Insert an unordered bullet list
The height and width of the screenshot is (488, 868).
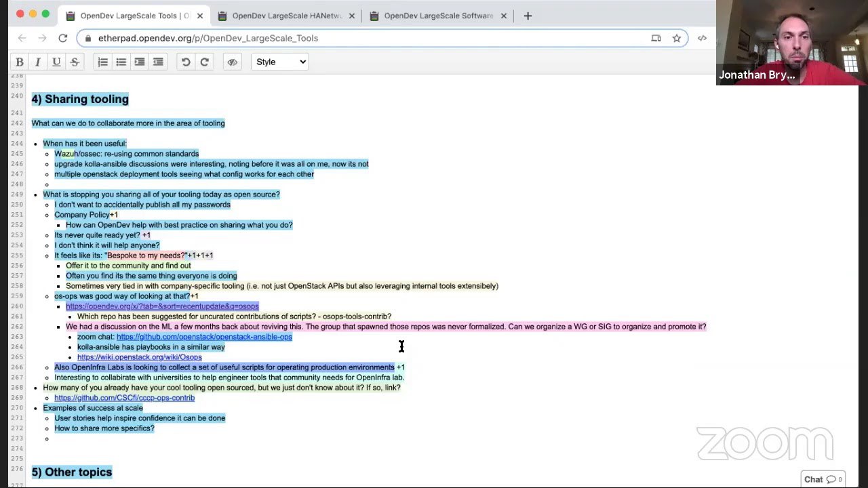(121, 62)
